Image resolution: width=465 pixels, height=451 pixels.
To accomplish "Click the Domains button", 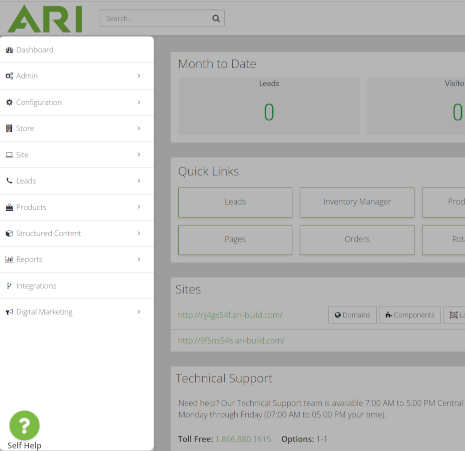I will coord(352,315).
